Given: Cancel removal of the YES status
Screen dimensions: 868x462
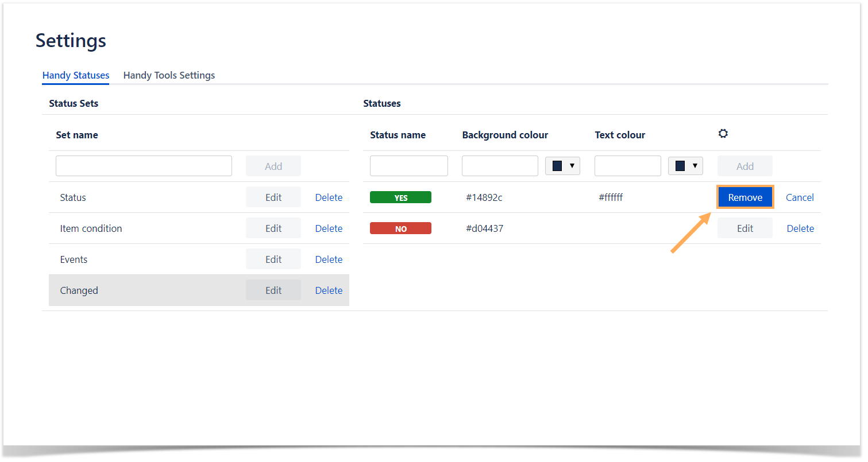Looking at the screenshot, I should tap(800, 197).
